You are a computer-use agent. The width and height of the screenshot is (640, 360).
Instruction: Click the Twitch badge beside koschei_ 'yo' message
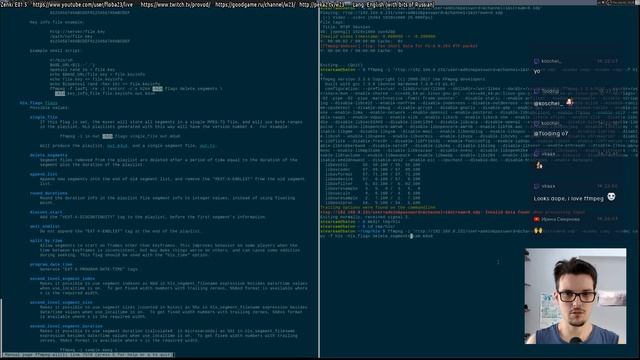coord(536,61)
